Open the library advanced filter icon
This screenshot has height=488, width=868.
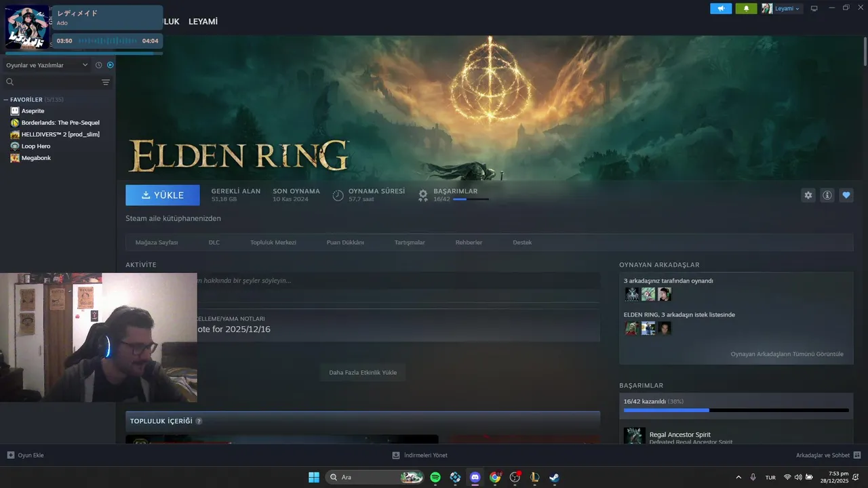[106, 82]
